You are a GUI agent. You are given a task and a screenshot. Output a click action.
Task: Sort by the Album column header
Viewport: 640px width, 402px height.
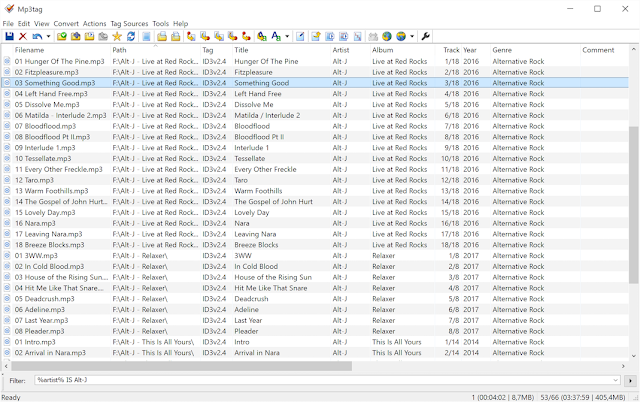pyautogui.click(x=403, y=50)
